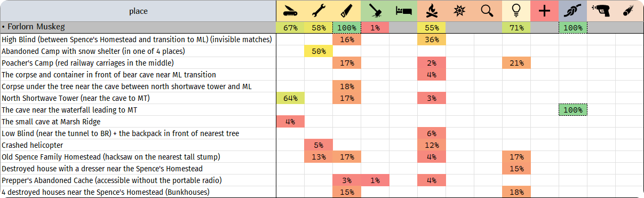The width and height of the screenshot is (644, 198).
Task: Click the magnifying glass column icon
Action: [x=488, y=11]
